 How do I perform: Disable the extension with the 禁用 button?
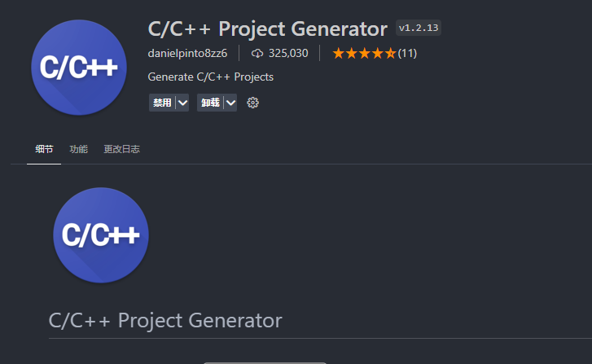tap(162, 103)
